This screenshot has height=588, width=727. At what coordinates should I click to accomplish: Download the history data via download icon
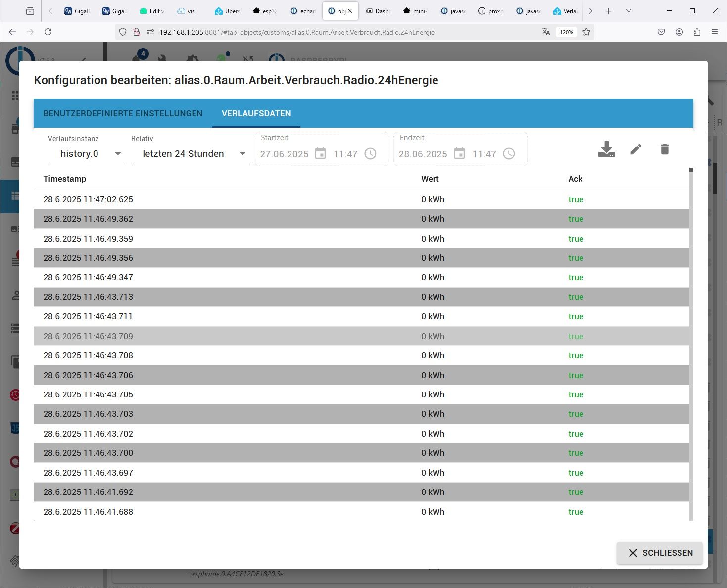(x=606, y=149)
